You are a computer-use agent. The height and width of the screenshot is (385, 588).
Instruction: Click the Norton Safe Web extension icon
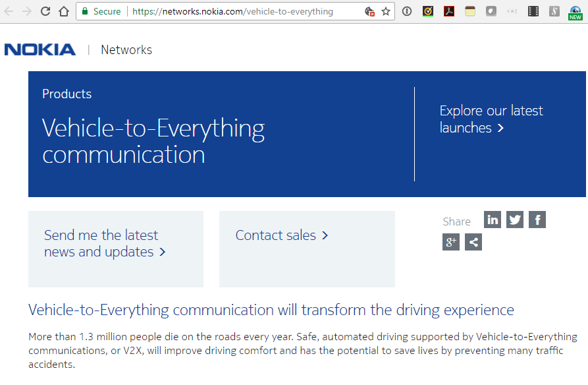click(x=427, y=11)
